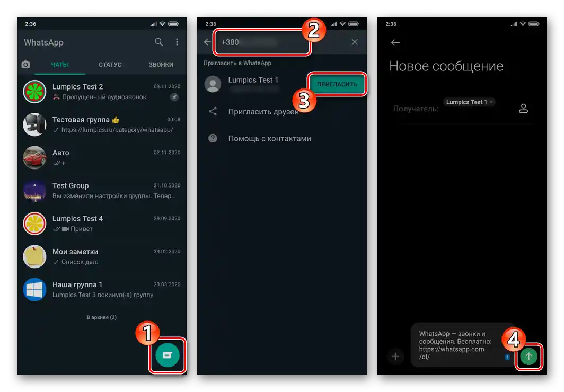Switch to the ЧАТЫ tab
Screen dimensions: 564x392
pyautogui.click(x=60, y=65)
